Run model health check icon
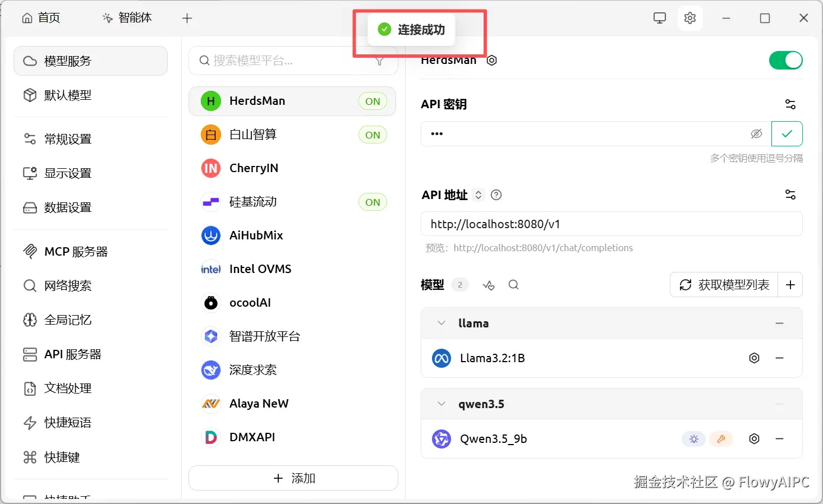This screenshot has height=504, width=823. tap(489, 285)
